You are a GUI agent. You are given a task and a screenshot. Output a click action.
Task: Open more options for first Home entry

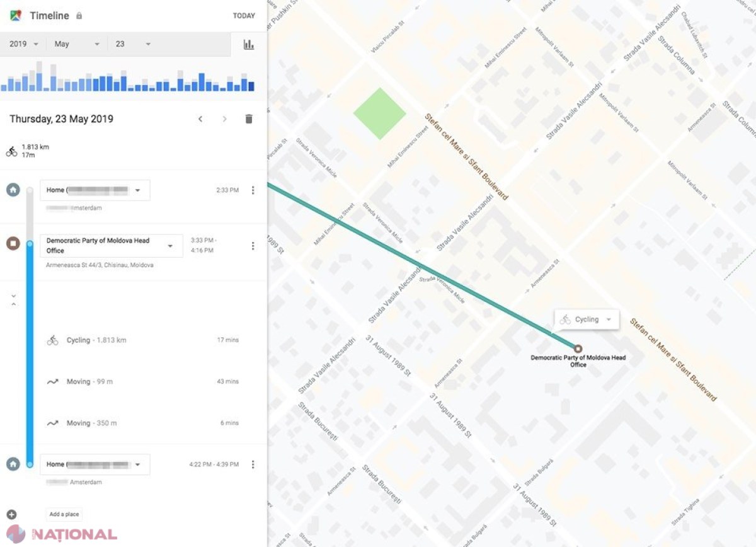coord(253,190)
